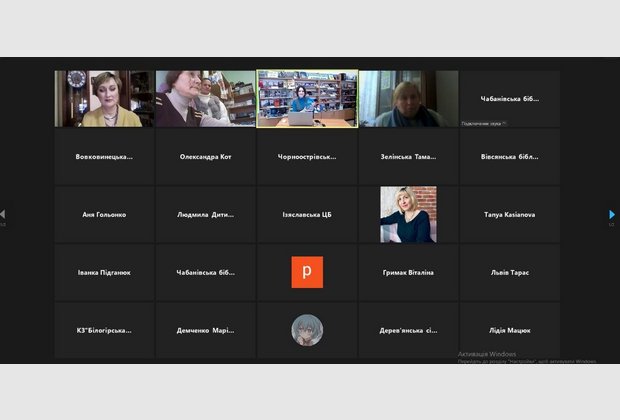Go to previous gallery page with left arrow
Screen dimensions: 620x420
[3, 214]
